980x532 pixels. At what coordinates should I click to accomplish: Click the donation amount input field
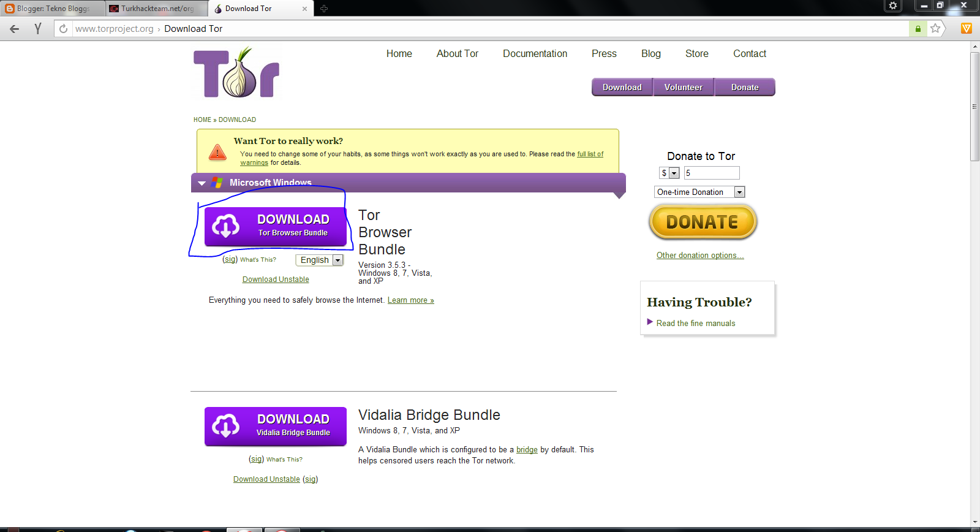coord(712,173)
